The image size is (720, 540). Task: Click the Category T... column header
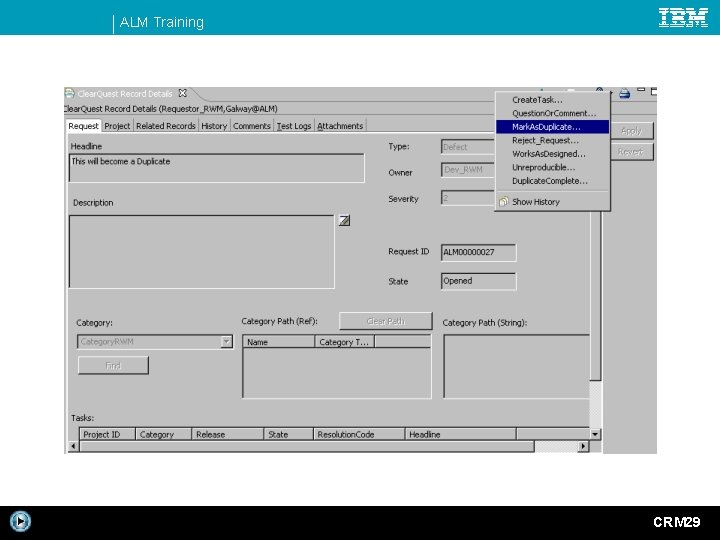pyautogui.click(x=344, y=342)
